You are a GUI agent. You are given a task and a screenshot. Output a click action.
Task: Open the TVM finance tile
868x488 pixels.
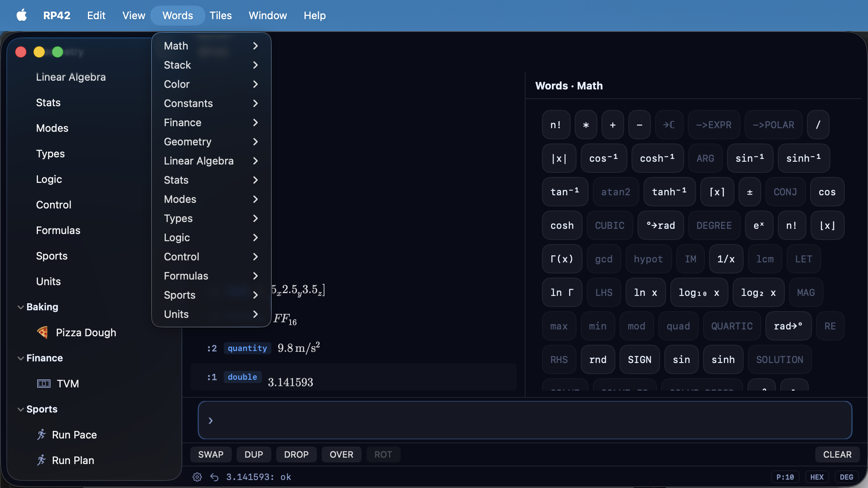(58, 383)
